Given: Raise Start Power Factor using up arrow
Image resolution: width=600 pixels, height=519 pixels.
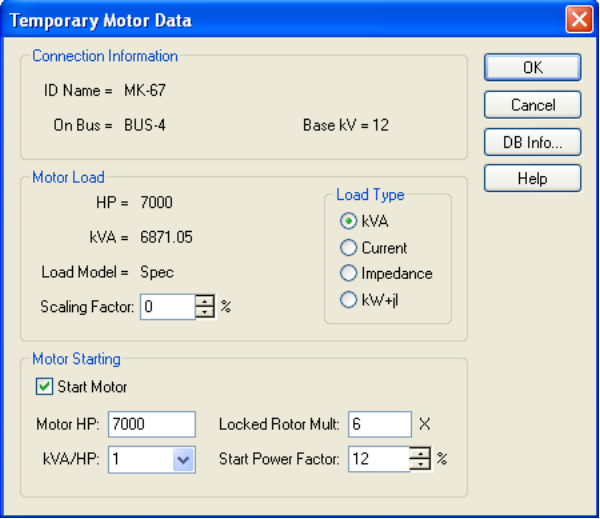Looking at the screenshot, I should point(421,454).
